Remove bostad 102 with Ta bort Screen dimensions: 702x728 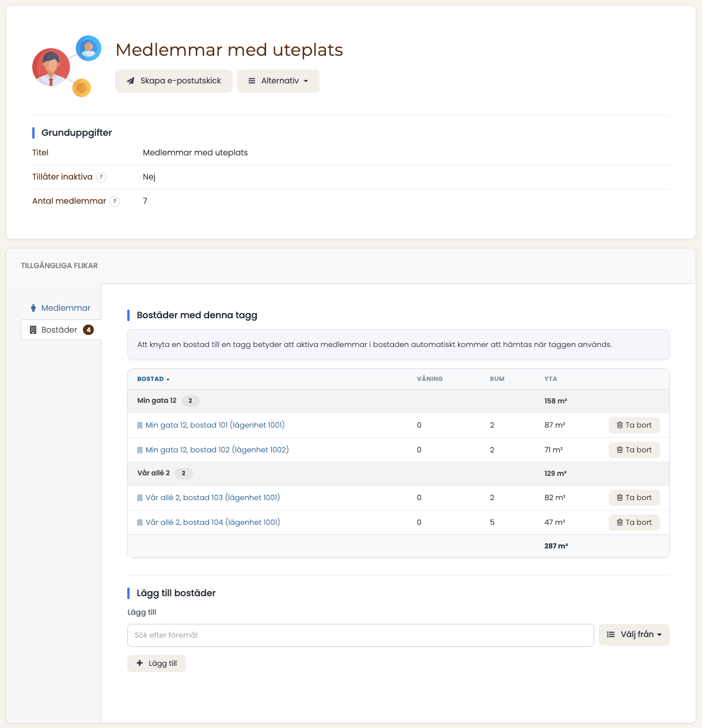pyautogui.click(x=634, y=450)
